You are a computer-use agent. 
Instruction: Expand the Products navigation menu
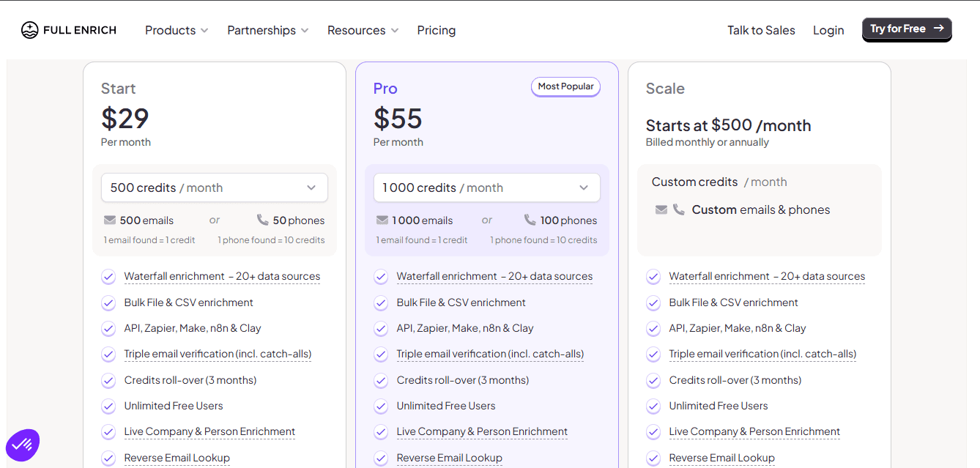point(177,30)
